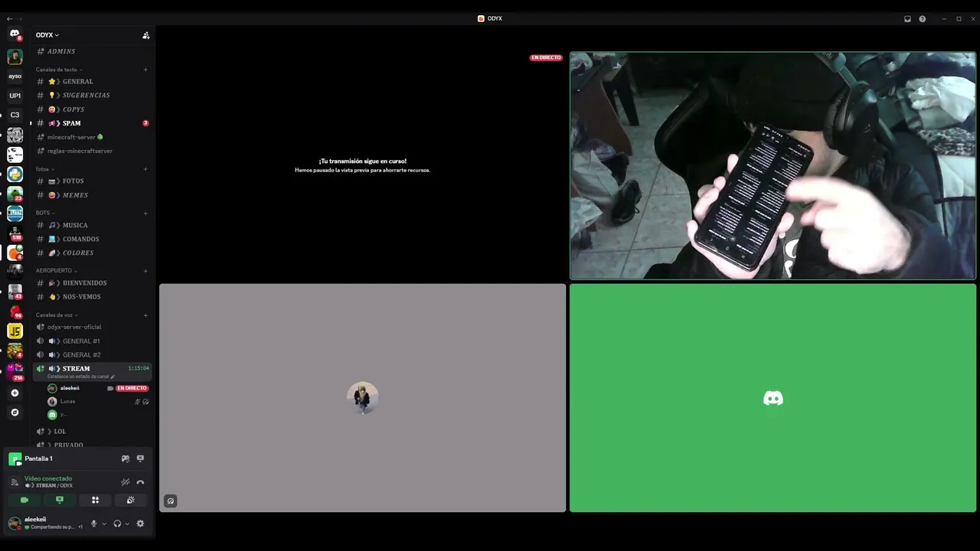
Task: Open the COLORES channel
Action: [x=93, y=253]
